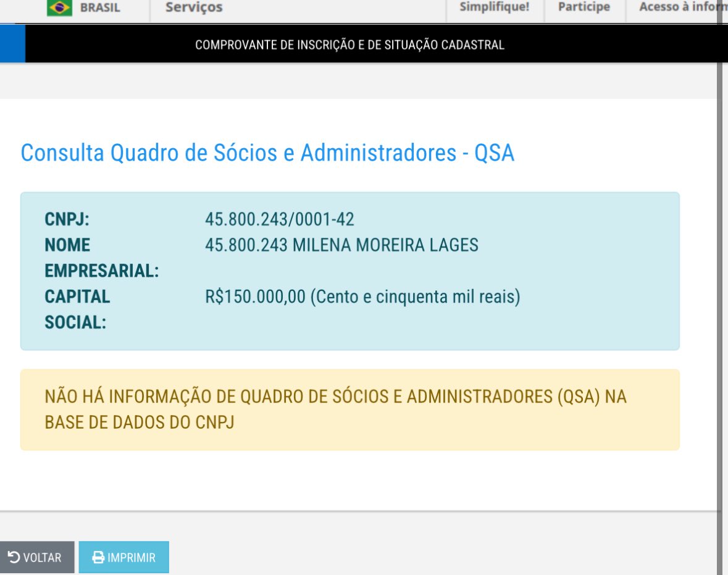Click the printer icon in IMPRIMIR
This screenshot has height=575, width=728.
(x=98, y=557)
